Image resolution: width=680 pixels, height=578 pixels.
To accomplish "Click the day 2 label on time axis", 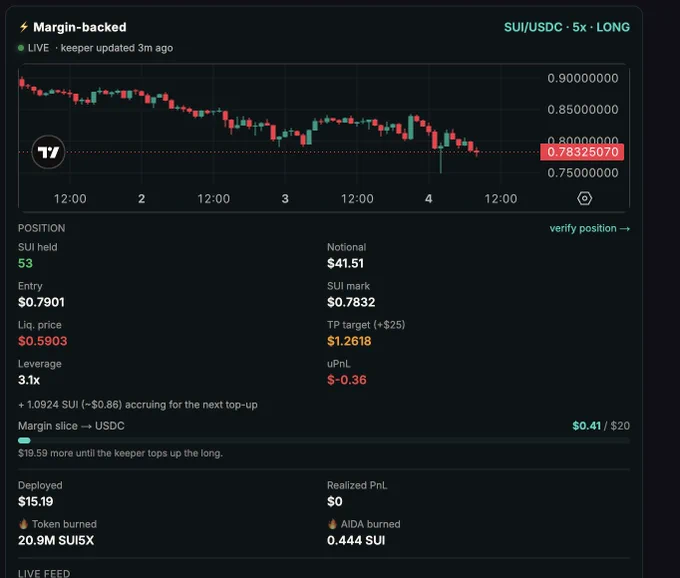I will point(141,199).
